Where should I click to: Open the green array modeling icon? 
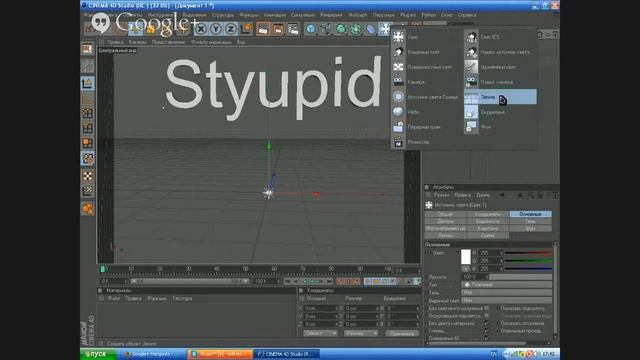tap(356, 29)
